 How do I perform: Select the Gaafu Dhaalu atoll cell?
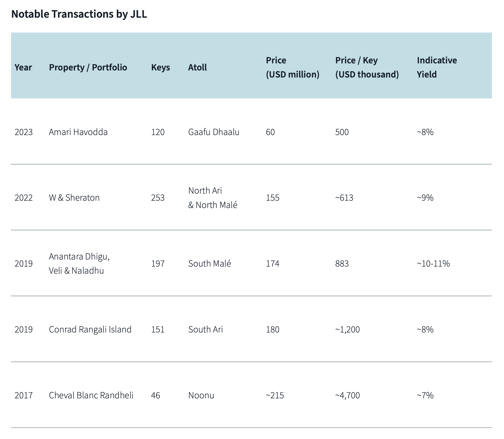pos(214,132)
